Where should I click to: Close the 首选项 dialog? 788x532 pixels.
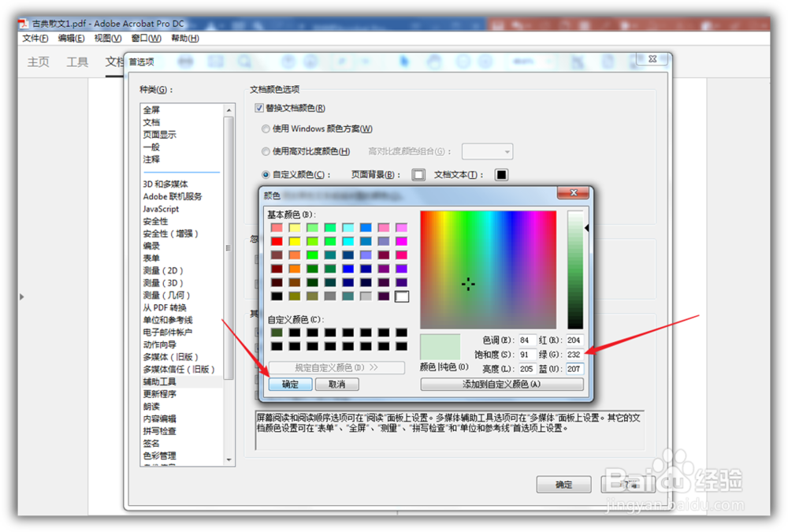tap(652, 59)
